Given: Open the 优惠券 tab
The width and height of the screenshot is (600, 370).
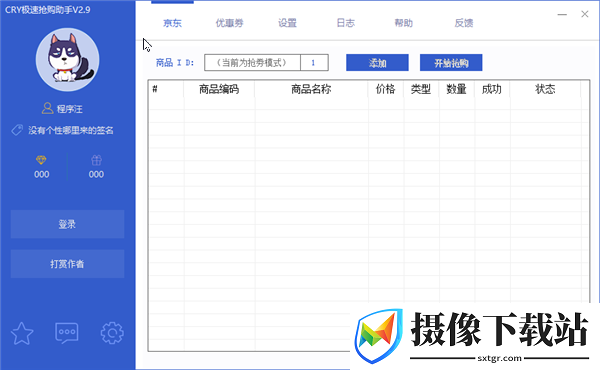Looking at the screenshot, I should coord(230,23).
